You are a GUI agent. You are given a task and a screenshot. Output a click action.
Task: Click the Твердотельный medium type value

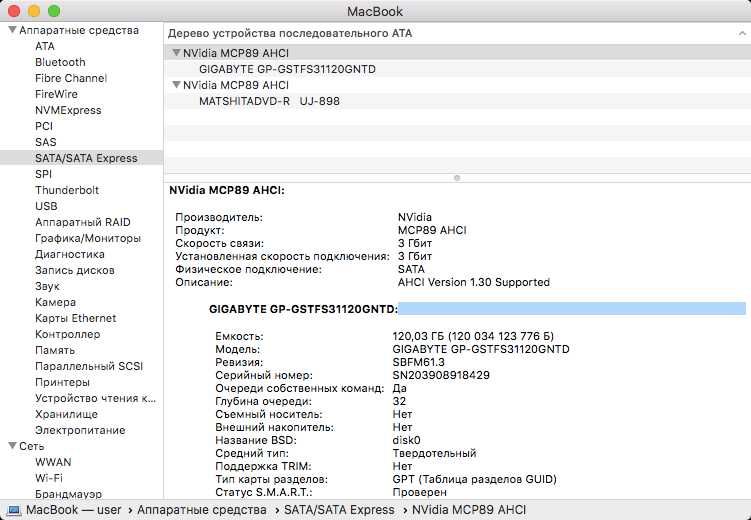(434, 453)
